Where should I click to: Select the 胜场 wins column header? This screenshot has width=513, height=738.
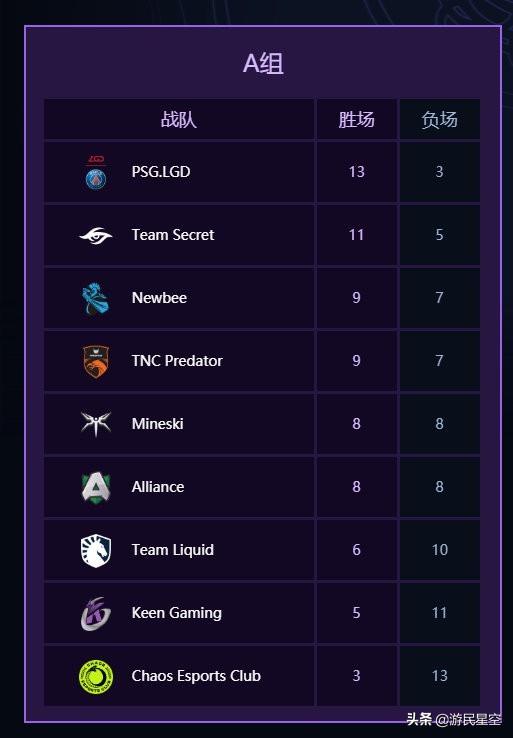(x=356, y=120)
